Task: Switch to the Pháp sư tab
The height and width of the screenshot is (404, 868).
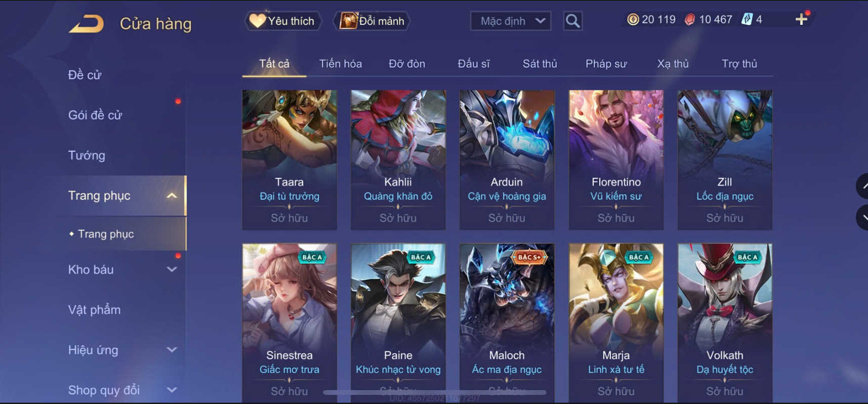Action: point(606,64)
